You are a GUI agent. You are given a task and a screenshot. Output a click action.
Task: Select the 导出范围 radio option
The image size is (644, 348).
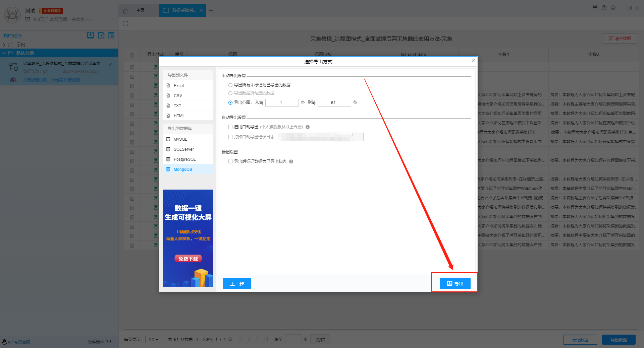(230, 102)
